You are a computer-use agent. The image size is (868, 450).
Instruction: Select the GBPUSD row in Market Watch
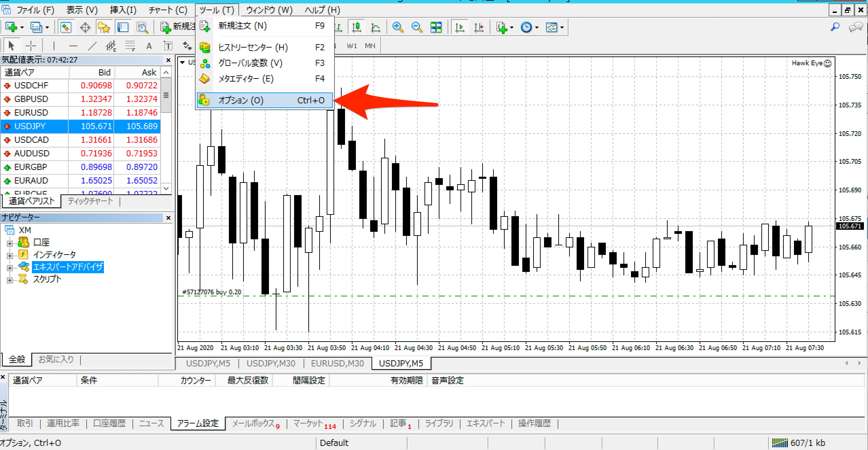click(81, 99)
